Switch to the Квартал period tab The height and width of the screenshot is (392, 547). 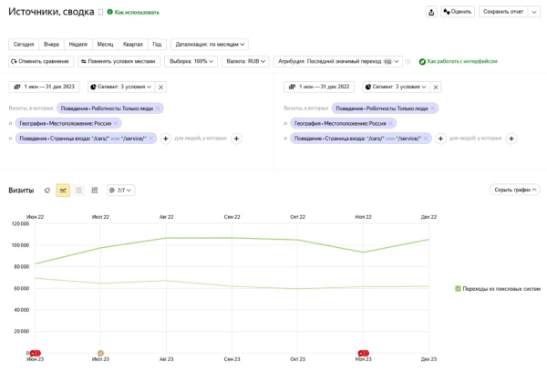pyautogui.click(x=132, y=44)
